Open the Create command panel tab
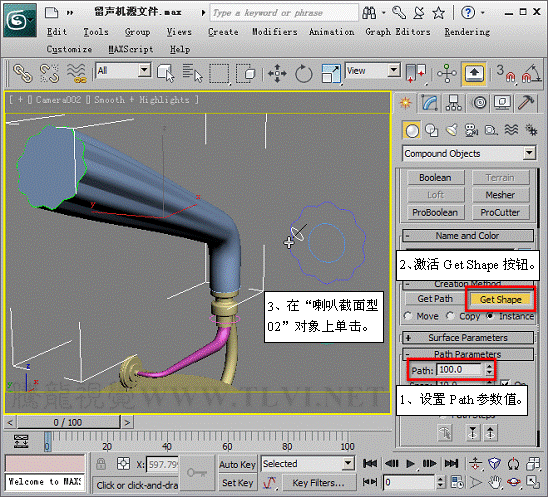 (x=406, y=103)
